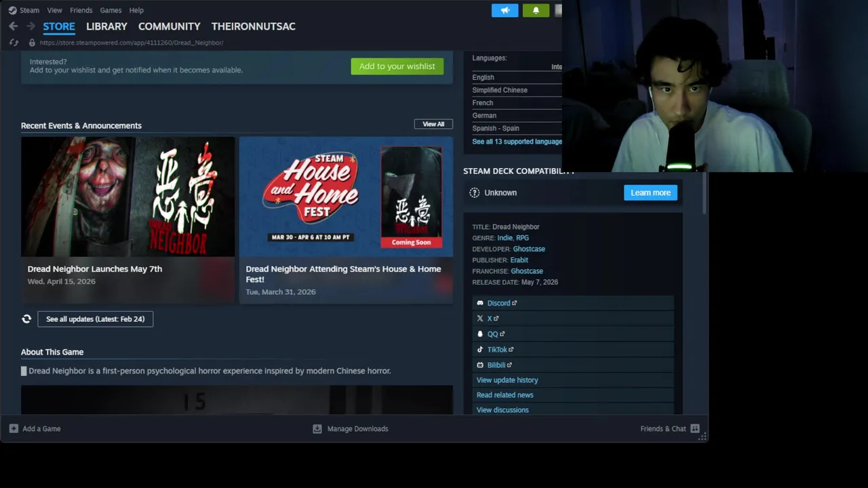Click Add to your wishlist button
This screenshot has width=868, height=488.
point(397,66)
